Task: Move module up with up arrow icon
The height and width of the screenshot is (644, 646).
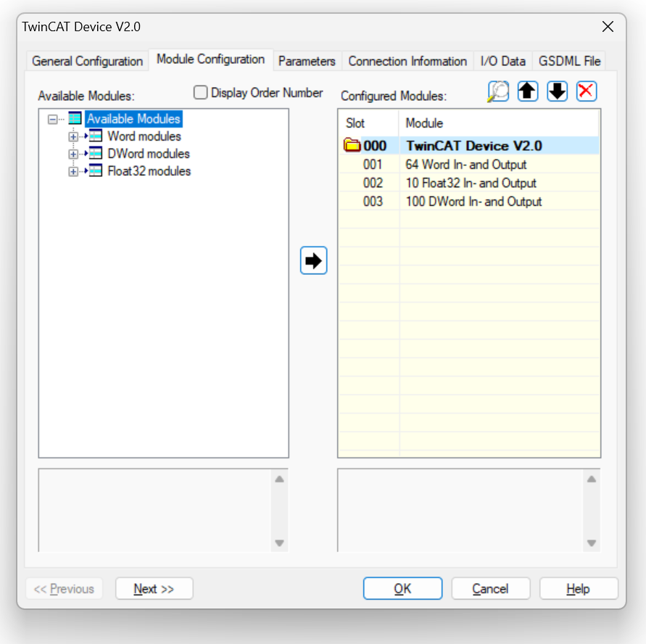Action: tap(528, 91)
